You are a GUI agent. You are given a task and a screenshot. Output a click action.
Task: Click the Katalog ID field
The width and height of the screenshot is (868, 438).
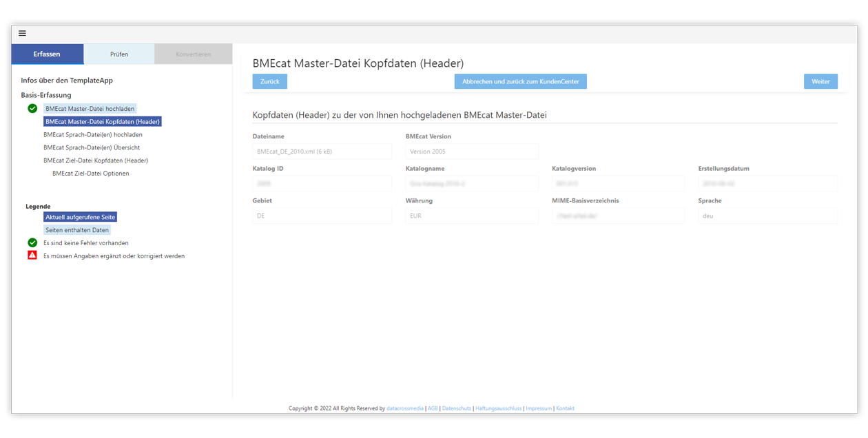[x=322, y=184]
